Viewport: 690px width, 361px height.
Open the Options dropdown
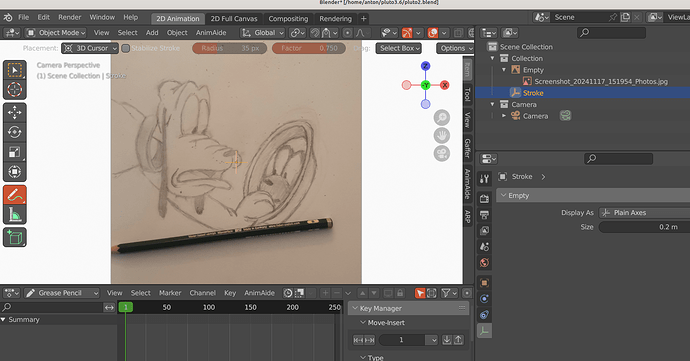click(455, 48)
